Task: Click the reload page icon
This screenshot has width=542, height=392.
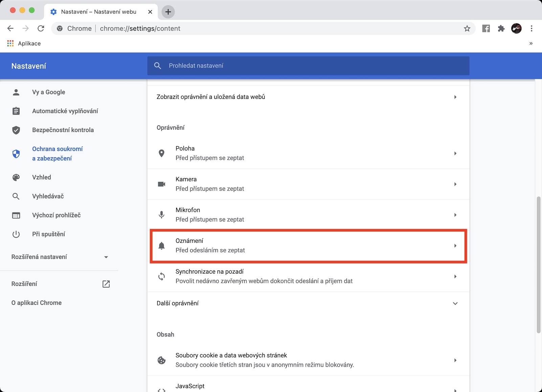Action: (x=41, y=29)
